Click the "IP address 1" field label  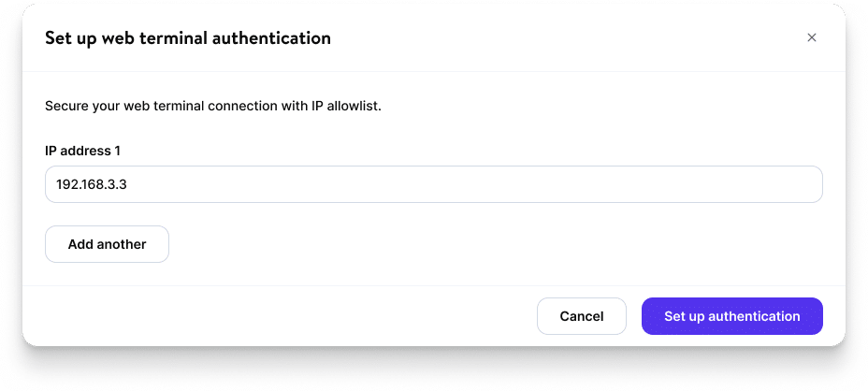click(82, 150)
